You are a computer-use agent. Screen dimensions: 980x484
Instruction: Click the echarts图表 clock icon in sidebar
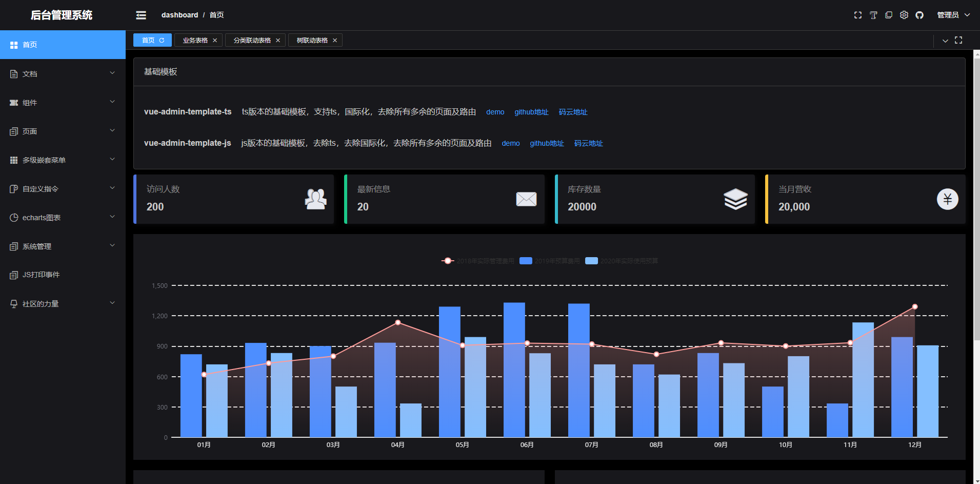tap(13, 217)
